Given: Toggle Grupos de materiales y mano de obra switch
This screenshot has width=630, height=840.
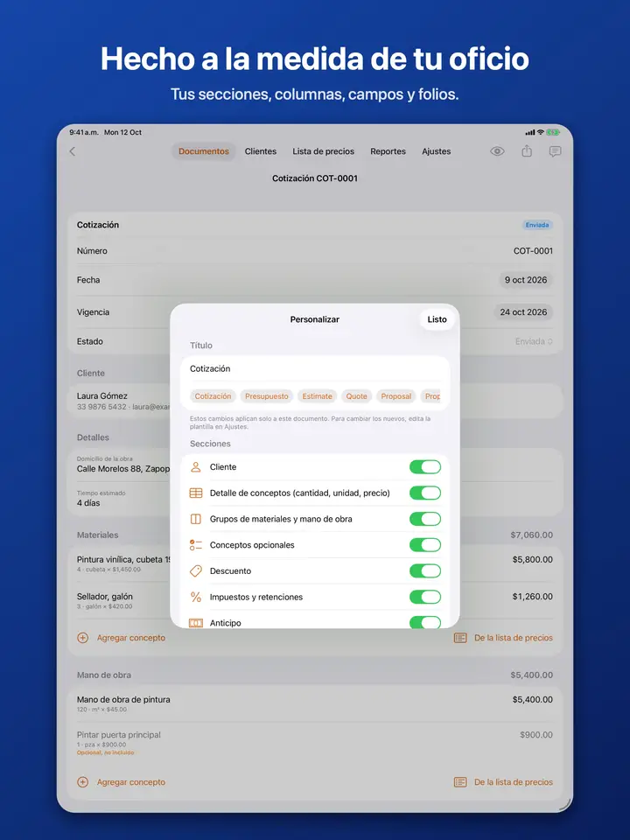Looking at the screenshot, I should 425,519.
